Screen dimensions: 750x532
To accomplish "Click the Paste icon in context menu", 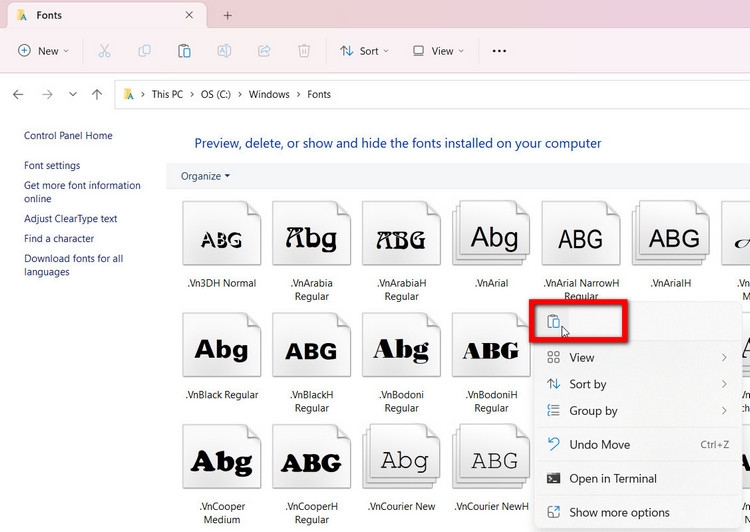I will coord(553,321).
